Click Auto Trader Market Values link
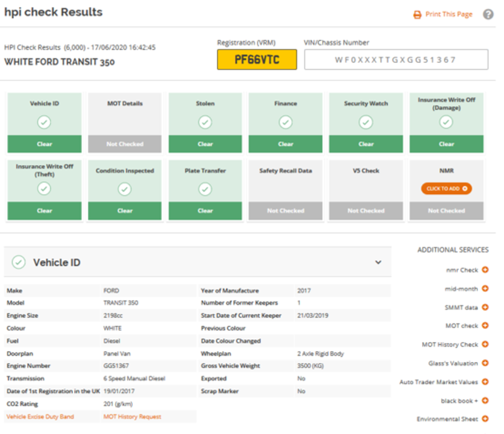 click(x=439, y=382)
